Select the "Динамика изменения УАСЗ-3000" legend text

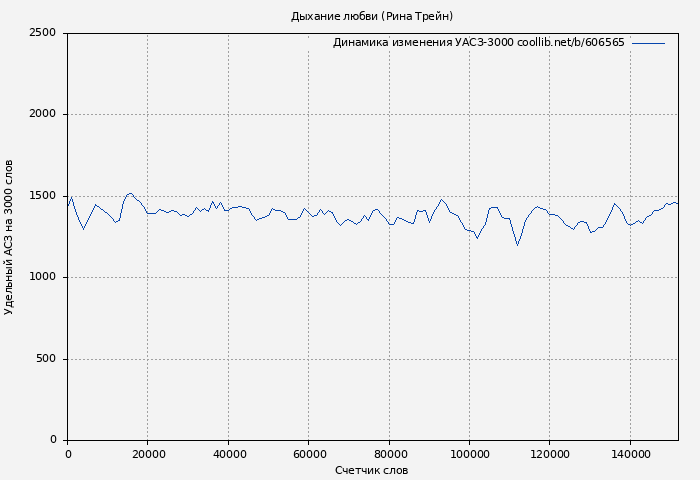coord(423,43)
